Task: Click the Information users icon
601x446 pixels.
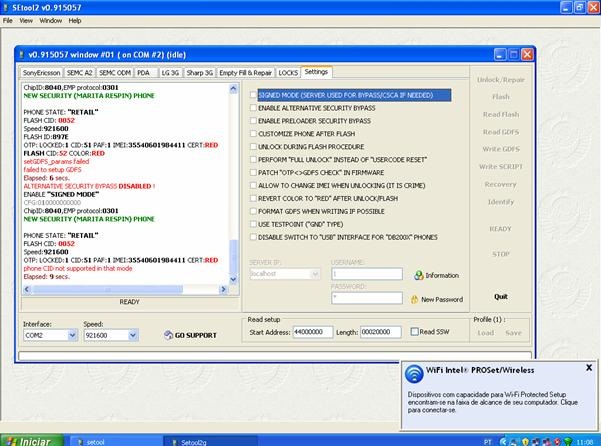Action: point(419,275)
